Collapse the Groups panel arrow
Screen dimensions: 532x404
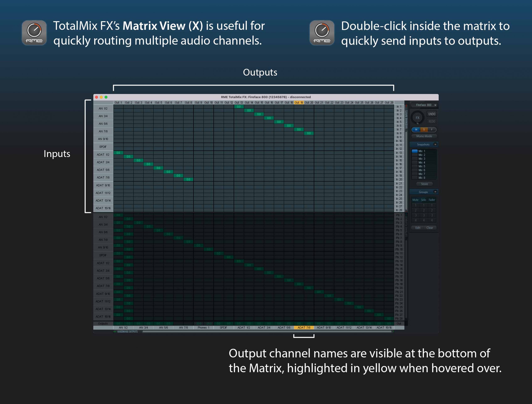[x=435, y=192]
